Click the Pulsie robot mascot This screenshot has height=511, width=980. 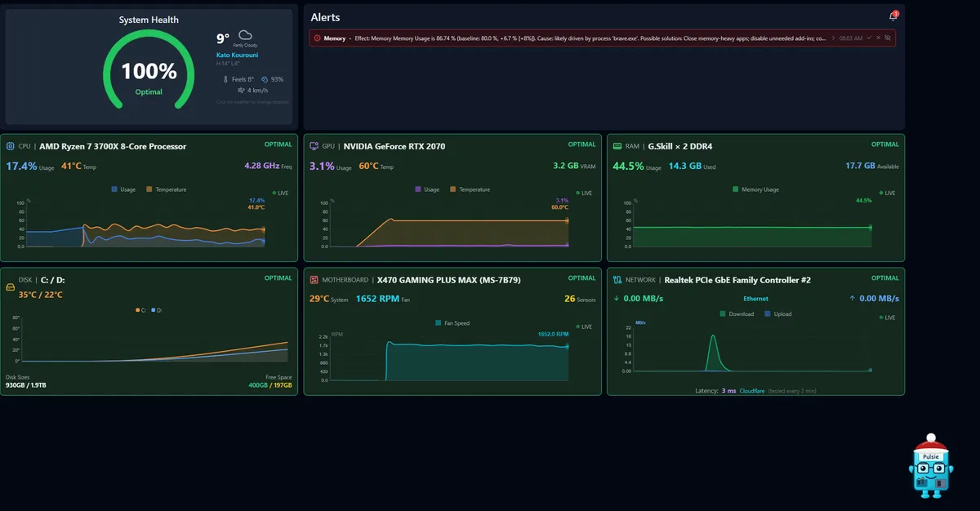(x=931, y=466)
